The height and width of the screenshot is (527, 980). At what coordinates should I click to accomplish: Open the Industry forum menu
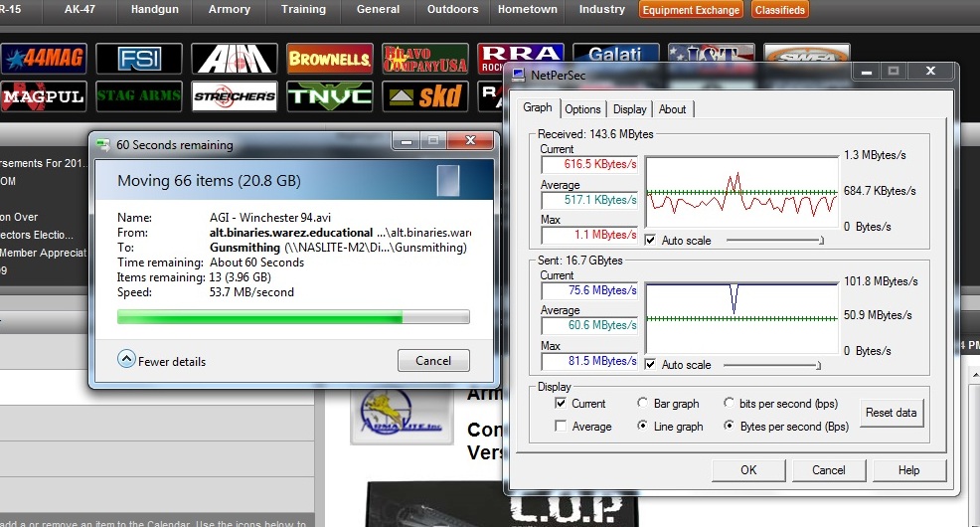602,9
